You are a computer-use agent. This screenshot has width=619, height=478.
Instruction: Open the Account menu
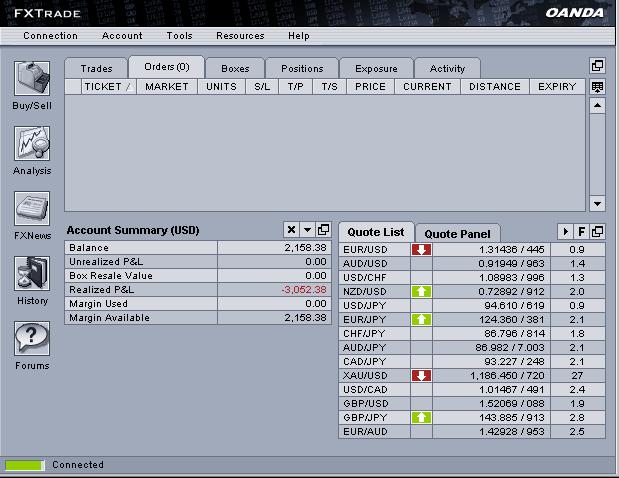click(x=122, y=36)
